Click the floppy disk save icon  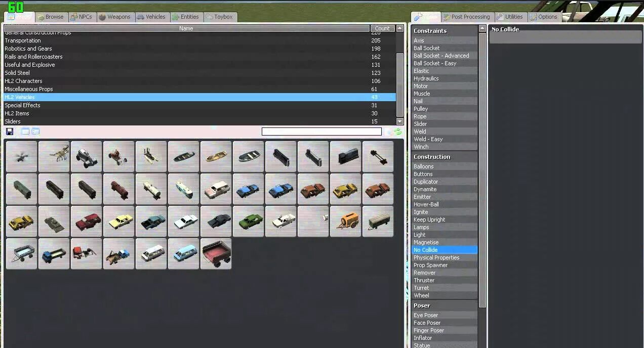click(10, 132)
